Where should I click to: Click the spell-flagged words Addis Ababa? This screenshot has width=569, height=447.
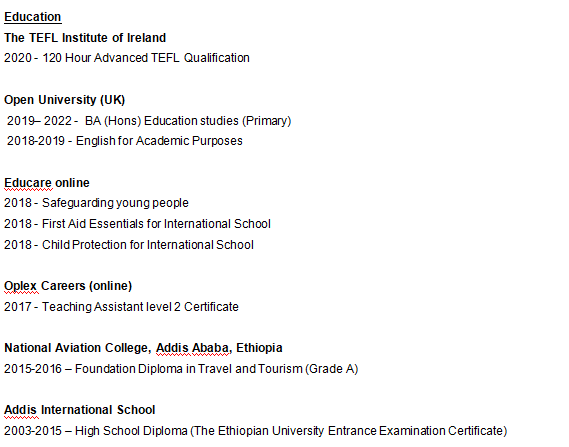(x=193, y=348)
